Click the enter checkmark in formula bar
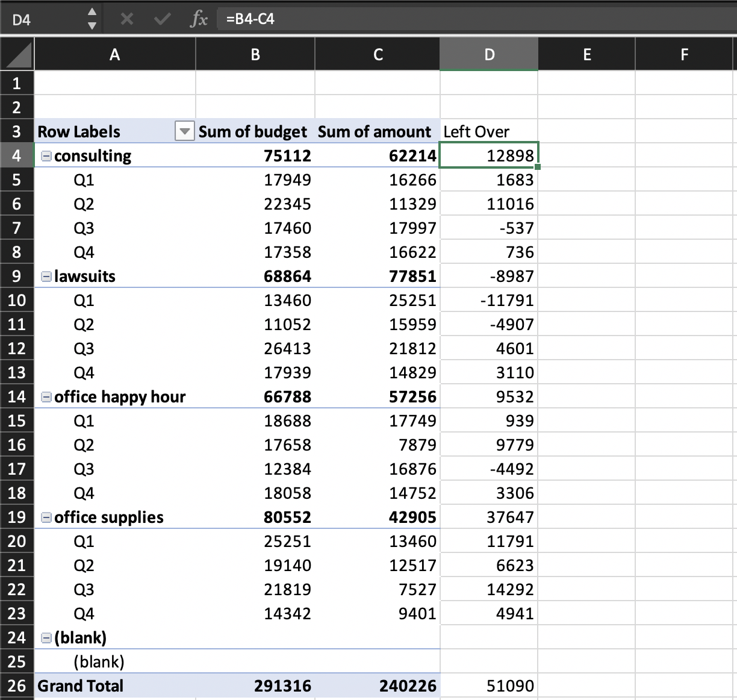The width and height of the screenshot is (737, 700). click(x=161, y=19)
